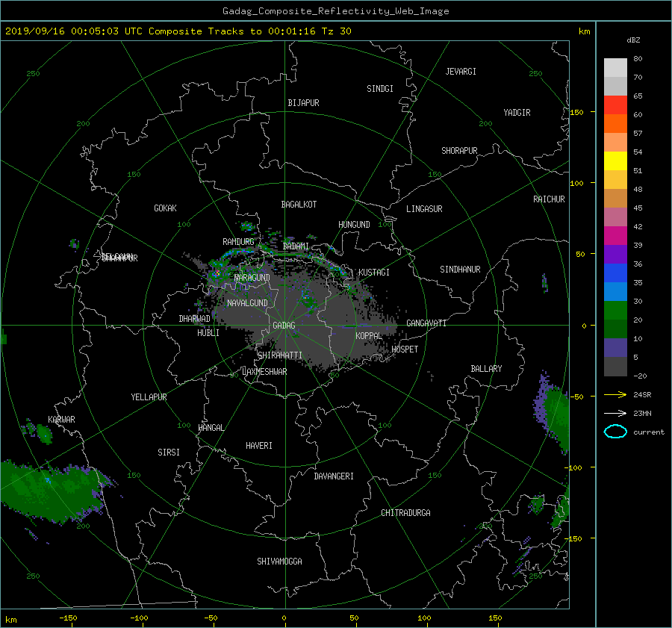Click the light gray 70 dBZ legend swatch
The height and width of the screenshot is (628, 672).
615,86
